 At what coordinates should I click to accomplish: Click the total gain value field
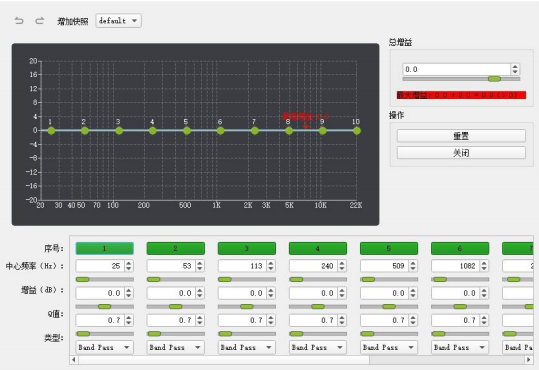click(456, 69)
